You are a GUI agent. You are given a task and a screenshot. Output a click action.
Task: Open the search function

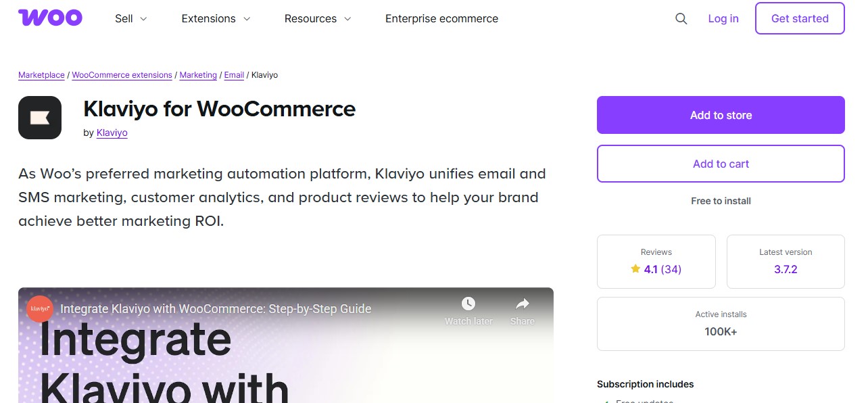click(681, 18)
